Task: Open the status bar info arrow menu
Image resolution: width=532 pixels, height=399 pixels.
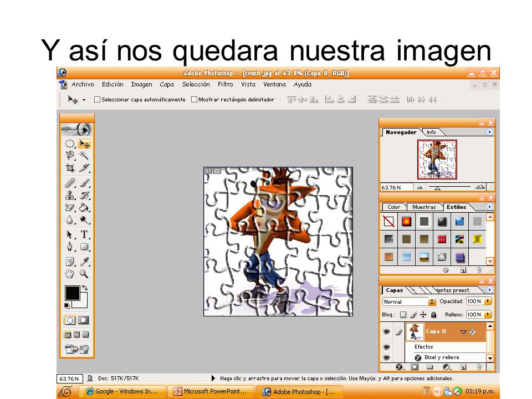Action: (x=213, y=378)
